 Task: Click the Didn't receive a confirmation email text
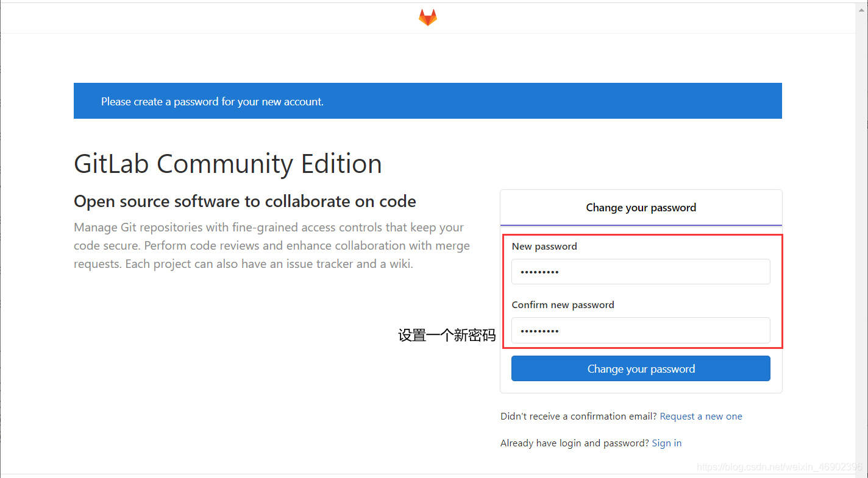(578, 416)
